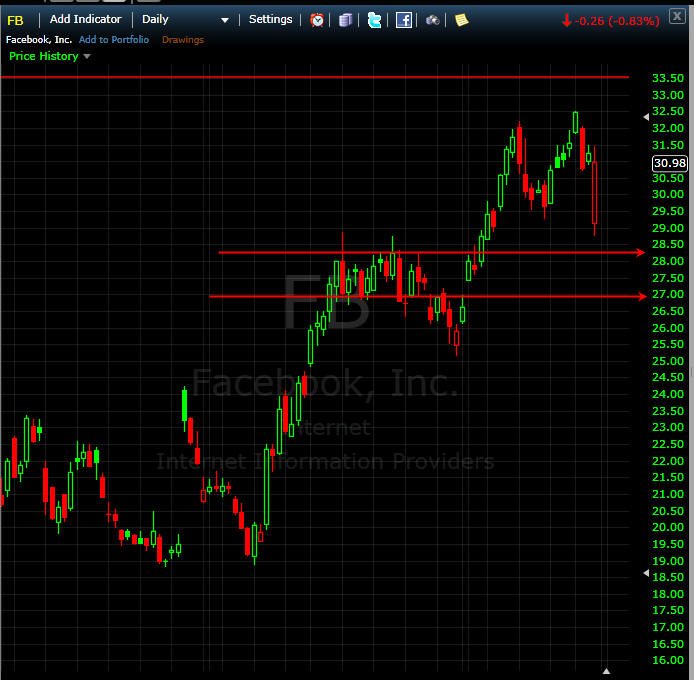Image resolution: width=694 pixels, height=680 pixels.
Task: Open the yellow sticky note icon
Action: click(461, 20)
